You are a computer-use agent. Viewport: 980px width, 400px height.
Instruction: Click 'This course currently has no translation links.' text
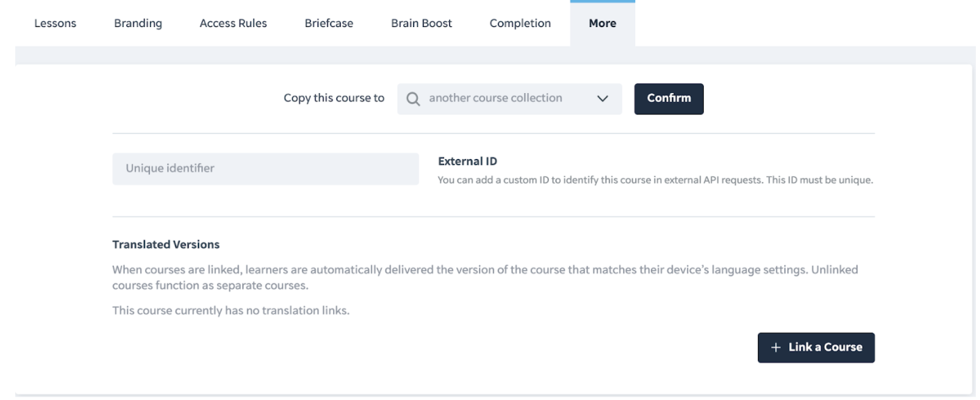point(231,310)
